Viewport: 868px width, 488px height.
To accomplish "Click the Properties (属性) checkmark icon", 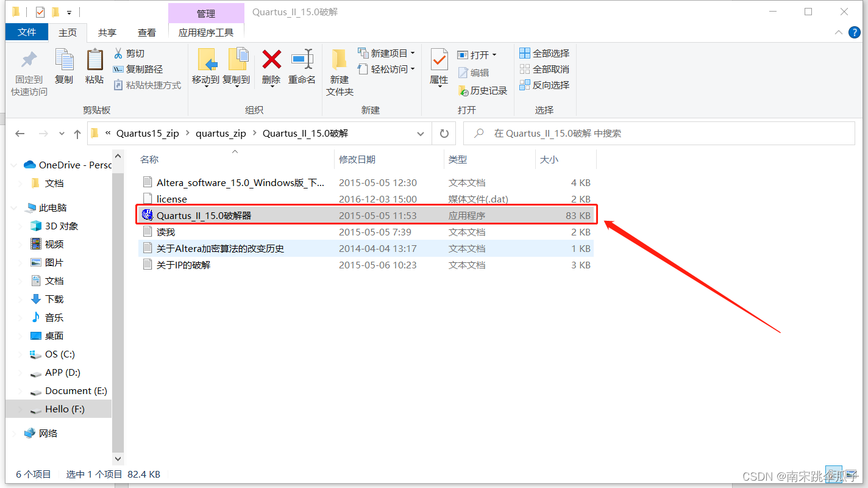I will click(x=439, y=60).
